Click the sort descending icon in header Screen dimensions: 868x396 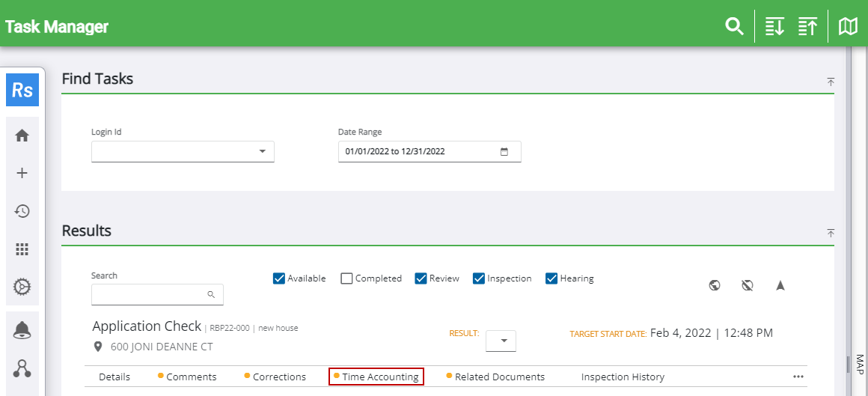774,27
